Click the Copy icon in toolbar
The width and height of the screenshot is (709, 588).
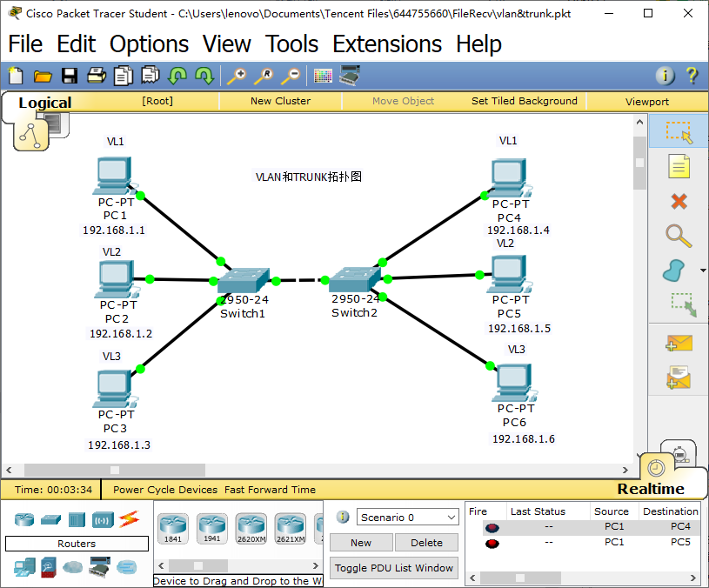pos(123,76)
